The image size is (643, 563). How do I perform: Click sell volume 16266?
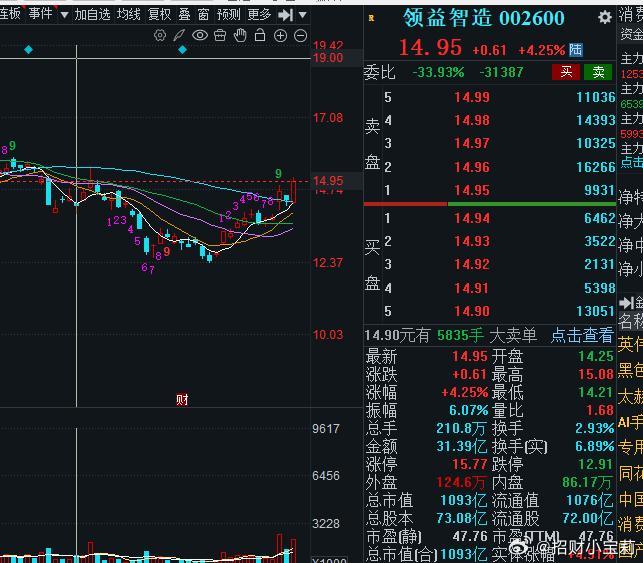[x=595, y=167]
